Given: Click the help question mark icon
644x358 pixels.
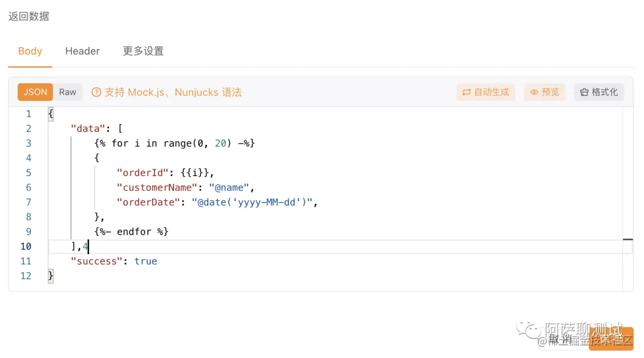Looking at the screenshot, I should coord(96,92).
